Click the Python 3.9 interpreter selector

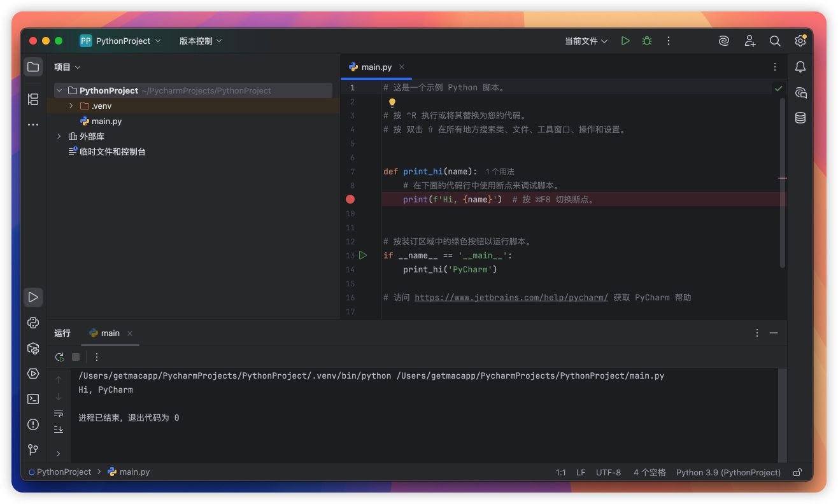coord(728,472)
